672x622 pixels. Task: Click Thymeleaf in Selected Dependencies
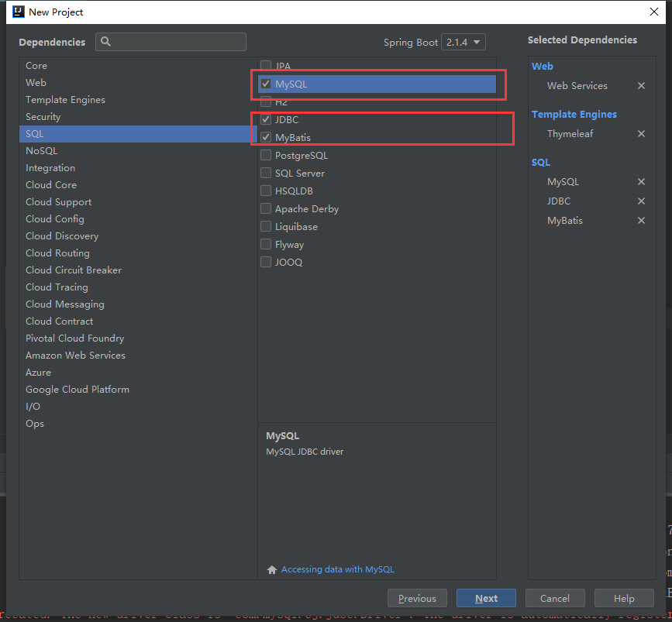point(570,134)
